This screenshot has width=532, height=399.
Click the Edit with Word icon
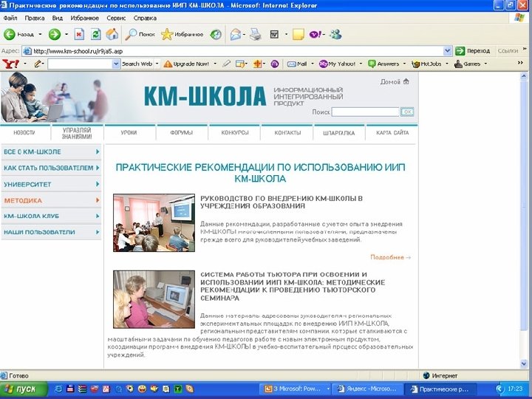(274, 34)
